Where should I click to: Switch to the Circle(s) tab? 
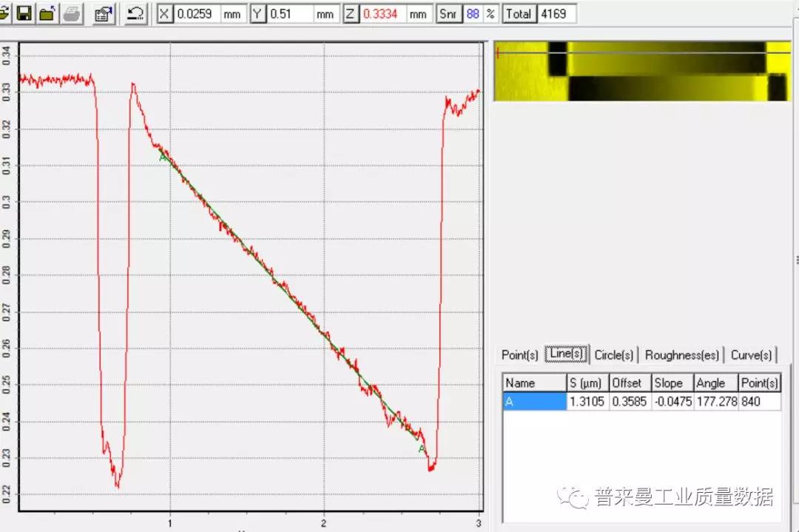[613, 355]
